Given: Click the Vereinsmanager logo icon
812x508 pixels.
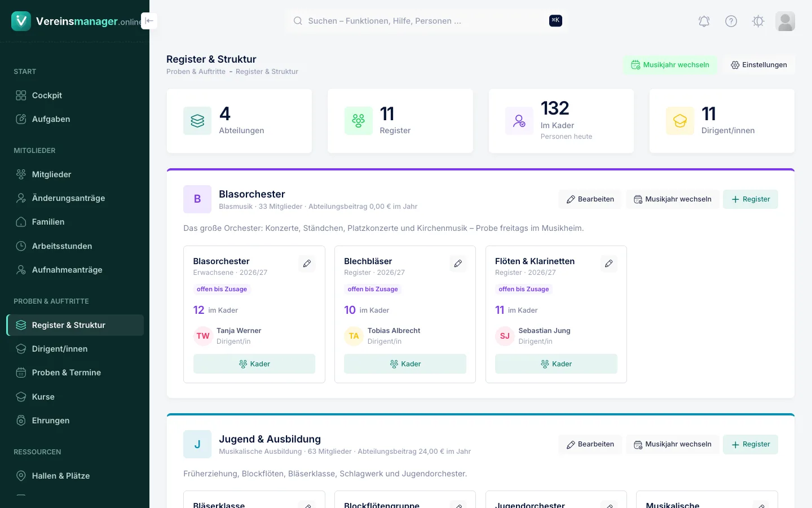Looking at the screenshot, I should [21, 21].
